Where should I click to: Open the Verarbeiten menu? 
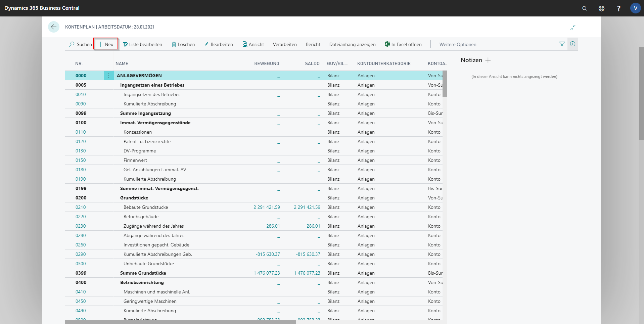pyautogui.click(x=285, y=44)
